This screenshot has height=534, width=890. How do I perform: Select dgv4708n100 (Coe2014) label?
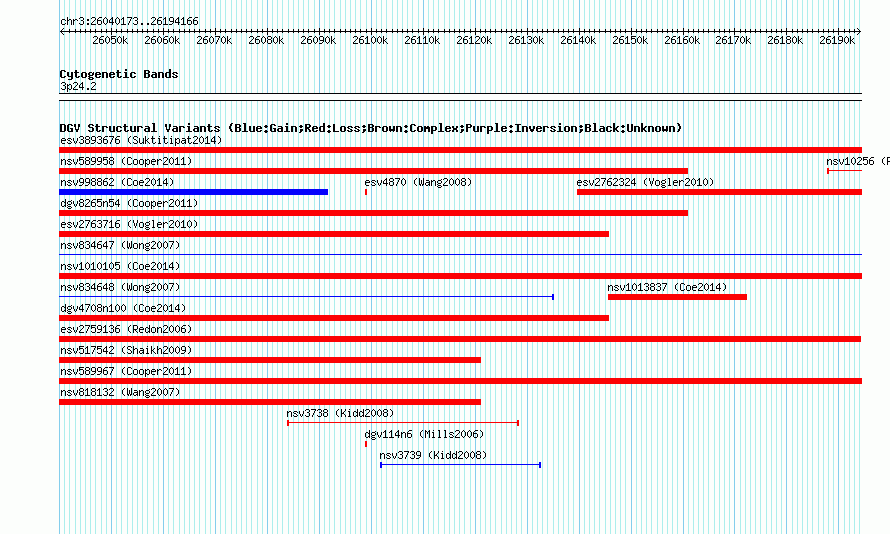coord(123,308)
